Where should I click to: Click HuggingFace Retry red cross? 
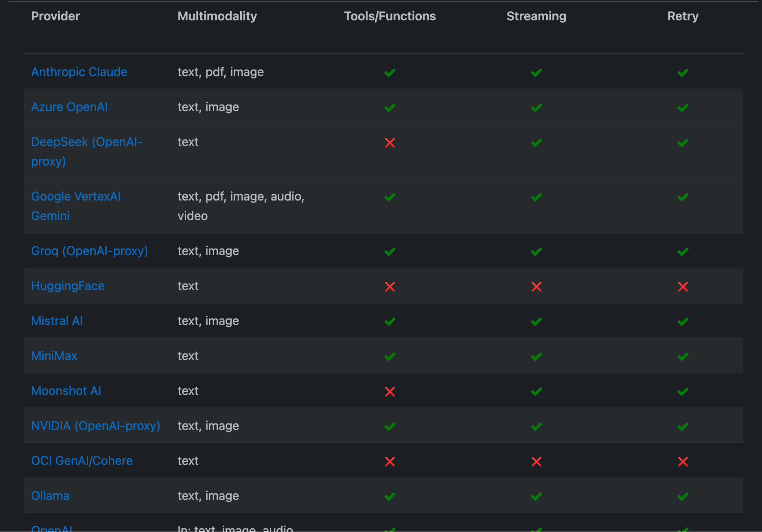683,287
